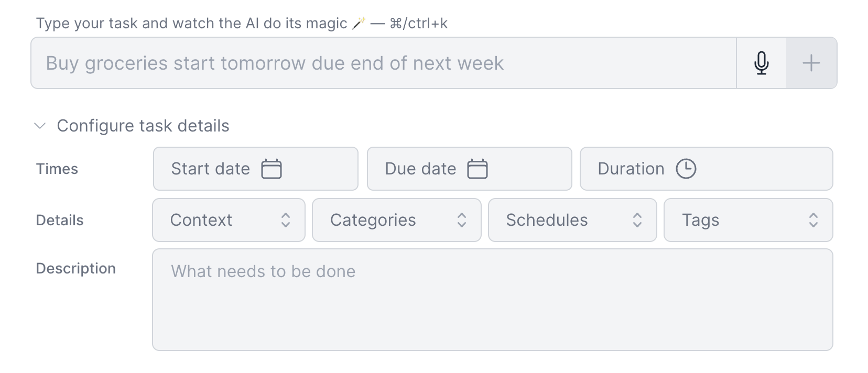The height and width of the screenshot is (373, 868).
Task: Click the Schedules selector arrows icon
Action: coord(637,220)
